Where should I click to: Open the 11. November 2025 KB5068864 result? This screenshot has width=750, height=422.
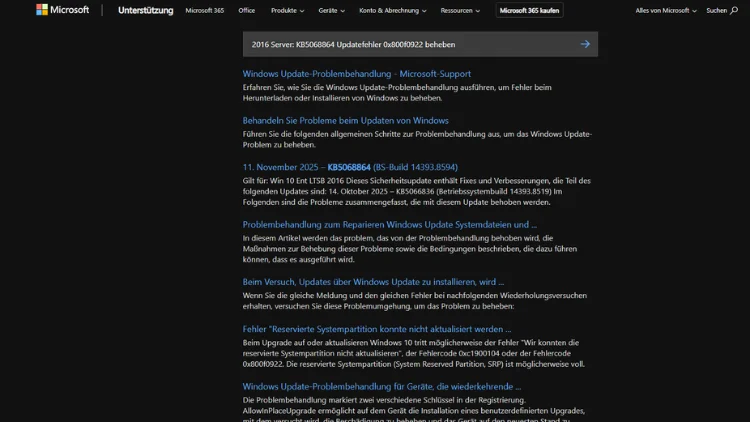(350, 167)
